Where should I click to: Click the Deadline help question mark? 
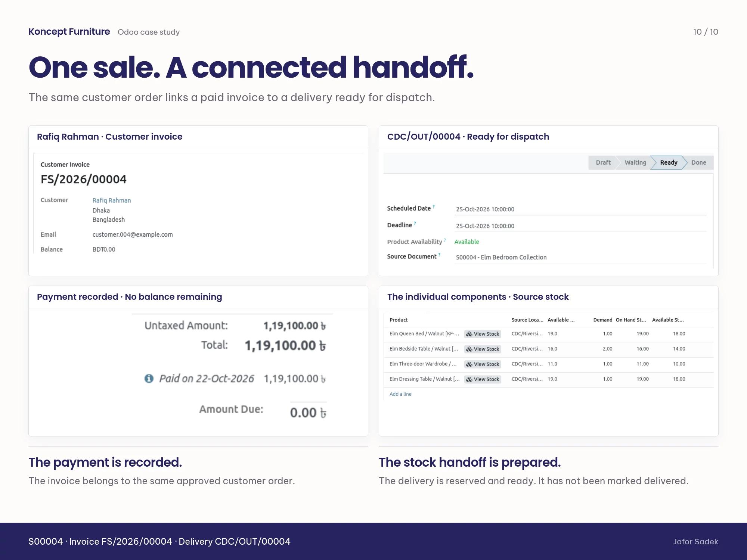(415, 223)
